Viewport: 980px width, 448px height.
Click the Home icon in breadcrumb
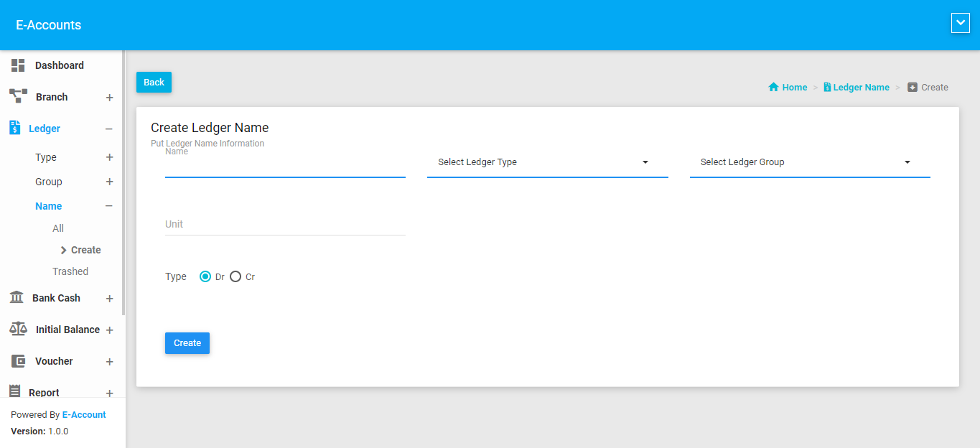[773, 87]
